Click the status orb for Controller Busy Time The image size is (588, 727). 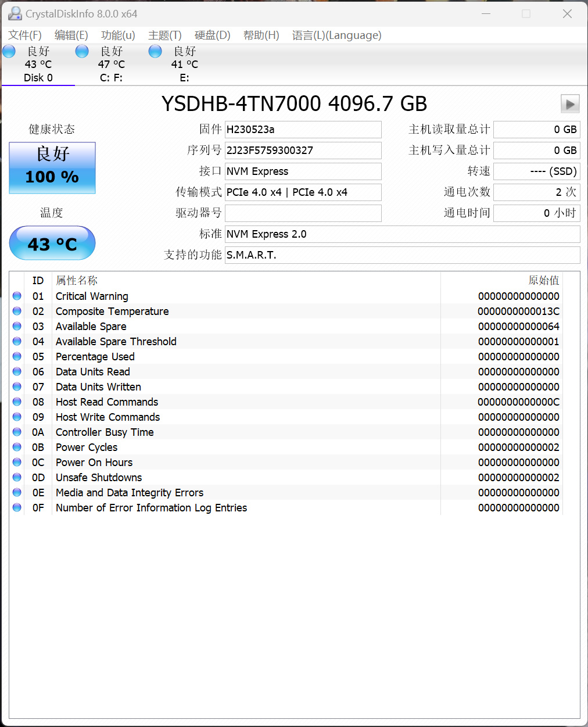pos(17,432)
